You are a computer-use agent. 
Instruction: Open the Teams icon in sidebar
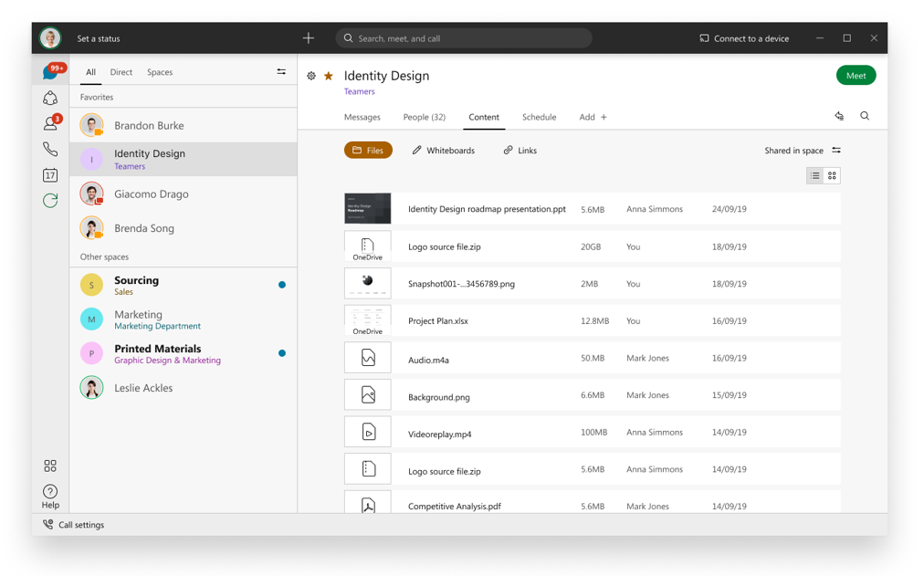pyautogui.click(x=50, y=98)
